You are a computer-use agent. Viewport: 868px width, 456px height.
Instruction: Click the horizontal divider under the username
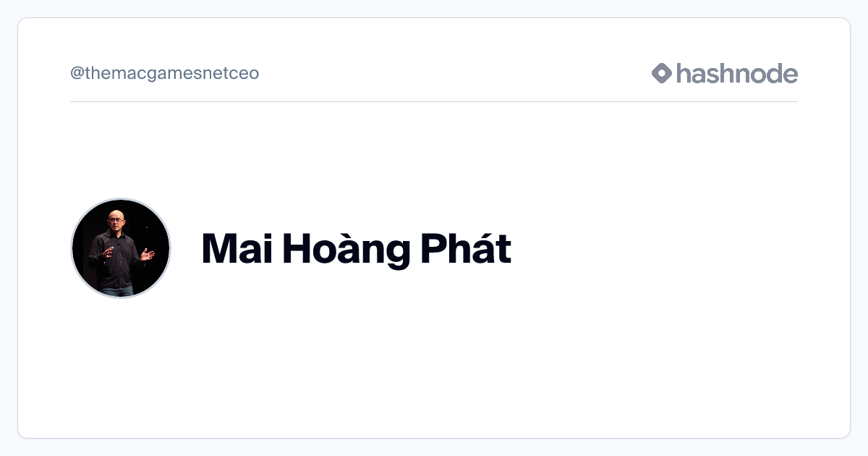(x=434, y=101)
